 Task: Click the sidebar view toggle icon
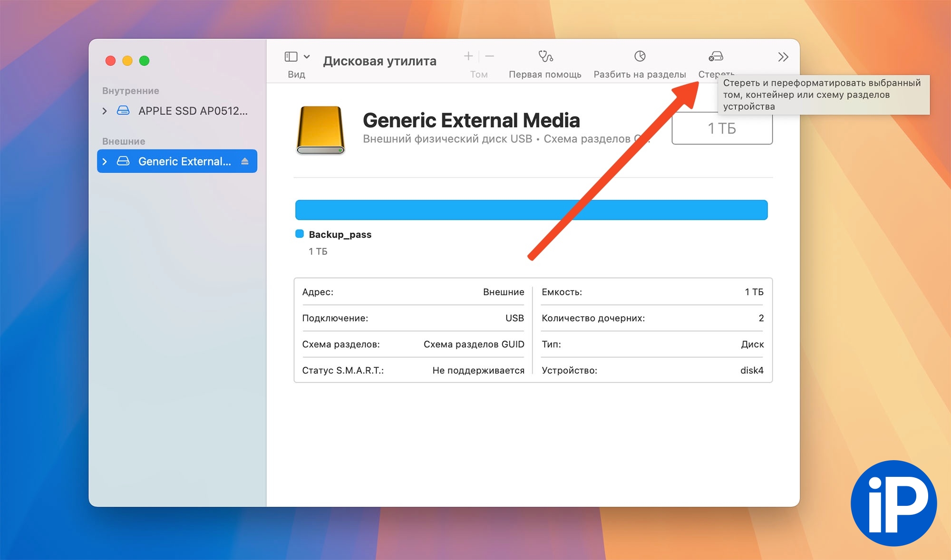coord(291,57)
